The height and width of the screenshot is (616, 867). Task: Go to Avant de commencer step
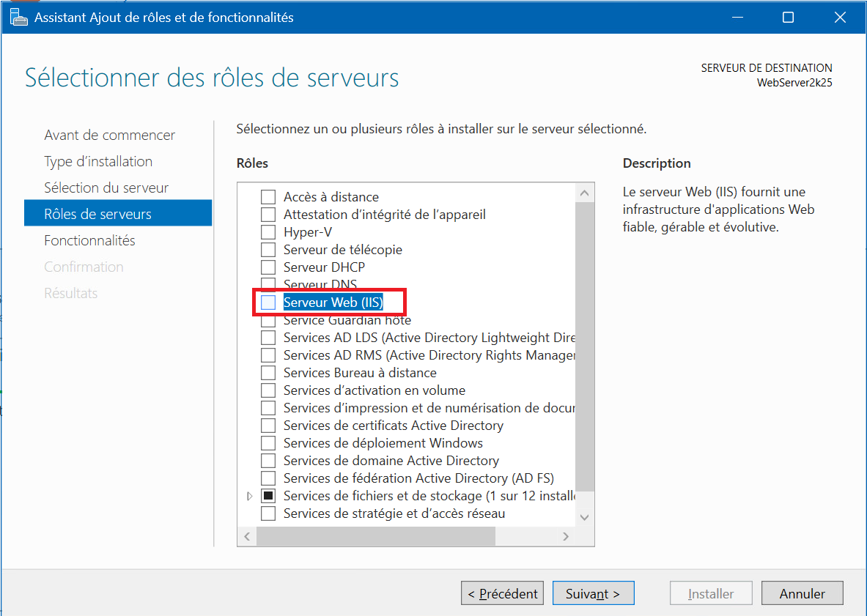click(109, 135)
